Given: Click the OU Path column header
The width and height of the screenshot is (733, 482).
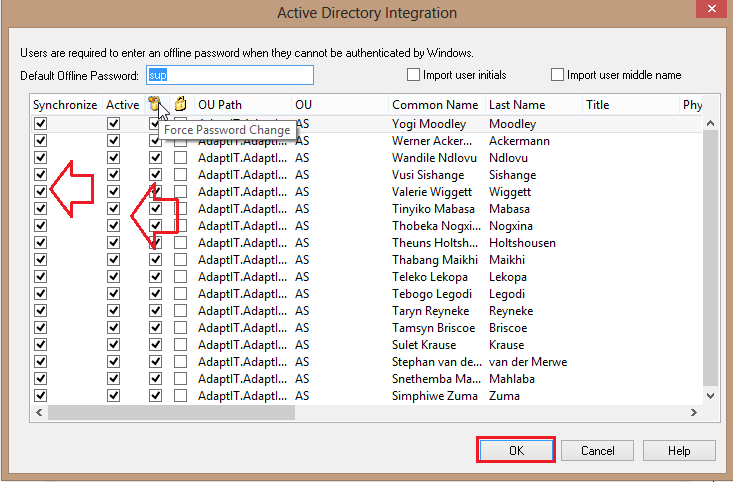Looking at the screenshot, I should coord(220,104).
